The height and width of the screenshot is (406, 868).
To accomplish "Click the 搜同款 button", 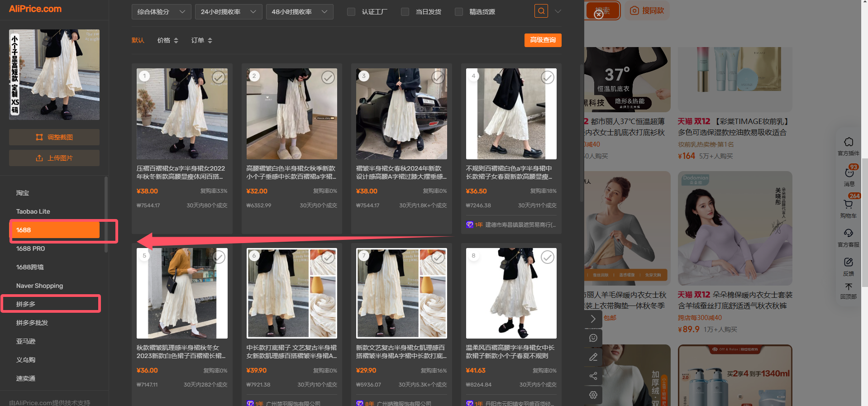I will [647, 10].
